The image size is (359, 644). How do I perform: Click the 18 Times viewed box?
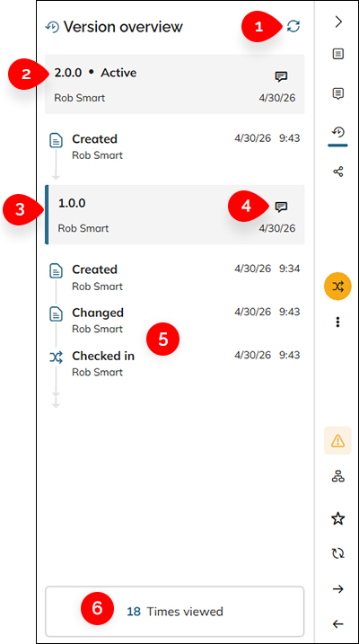(175, 612)
